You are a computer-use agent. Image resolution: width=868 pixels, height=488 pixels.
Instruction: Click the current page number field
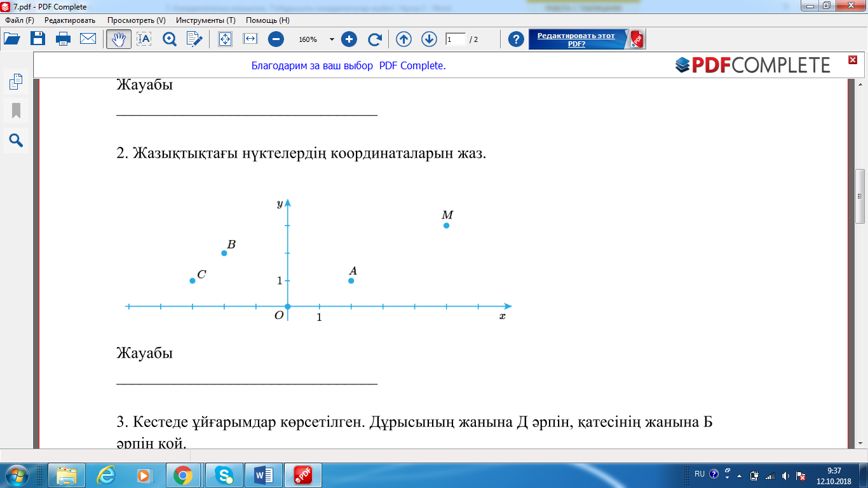tap(455, 39)
